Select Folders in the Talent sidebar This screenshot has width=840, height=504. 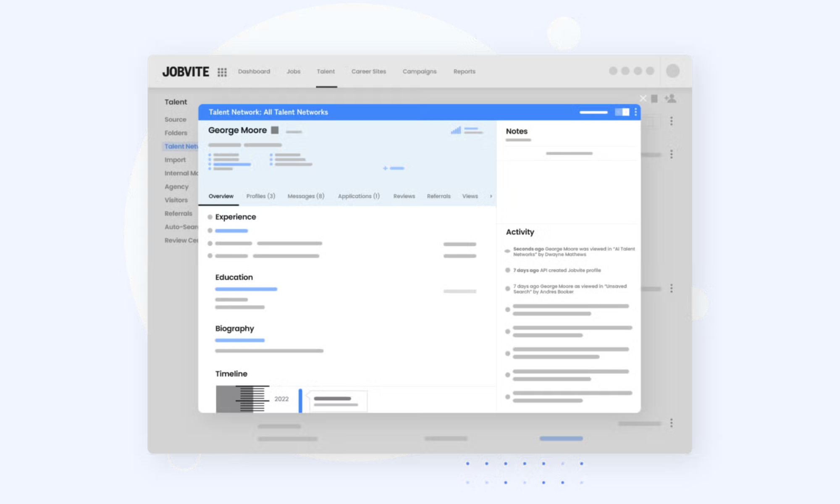pyautogui.click(x=176, y=133)
